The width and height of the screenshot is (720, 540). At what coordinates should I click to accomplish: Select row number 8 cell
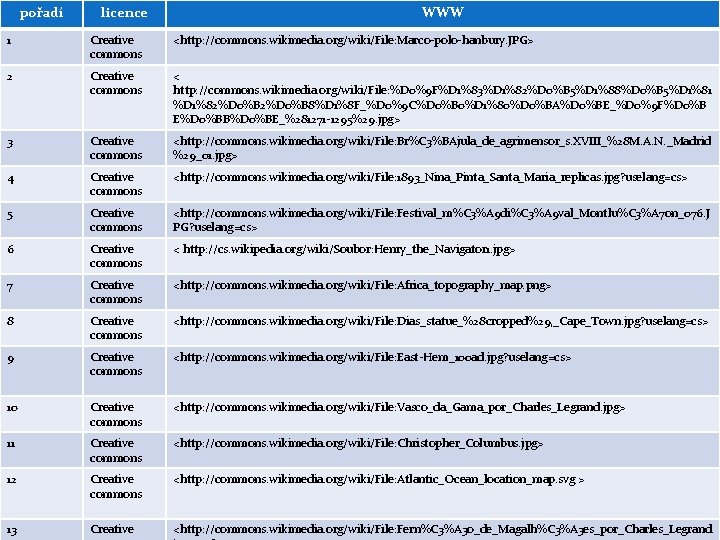tap(41, 328)
